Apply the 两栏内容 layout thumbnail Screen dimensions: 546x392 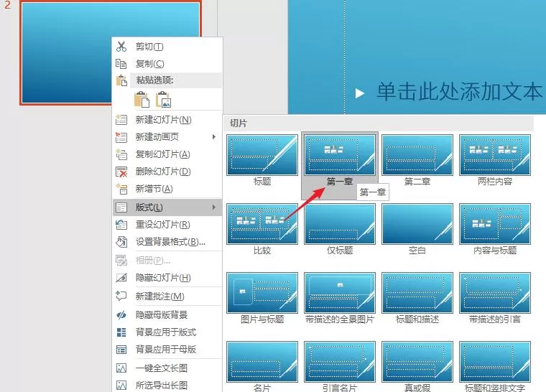(x=495, y=155)
